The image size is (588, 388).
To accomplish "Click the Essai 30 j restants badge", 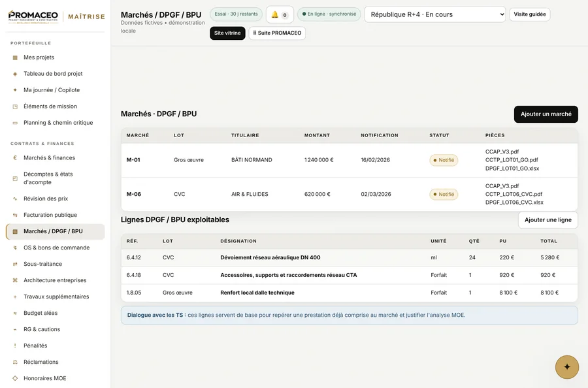I will 236,14.
